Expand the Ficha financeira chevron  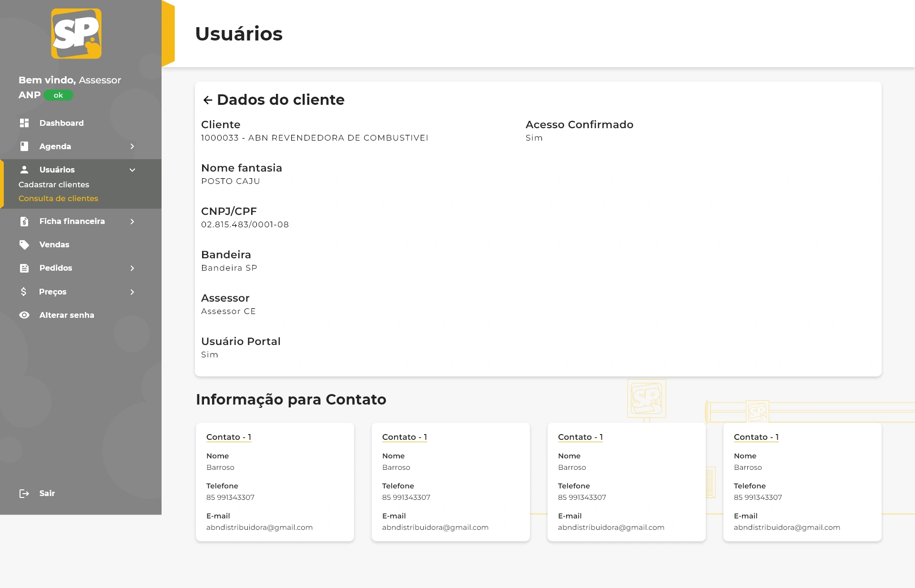coord(132,222)
